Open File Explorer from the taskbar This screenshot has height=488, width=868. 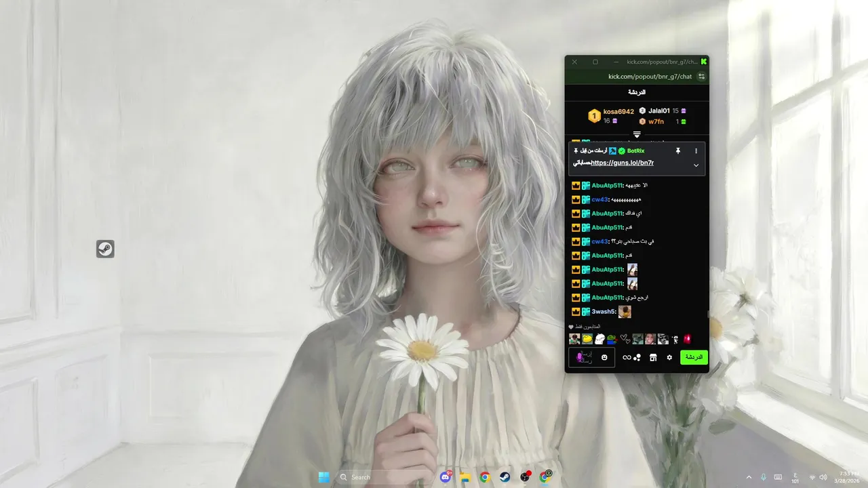(465, 477)
